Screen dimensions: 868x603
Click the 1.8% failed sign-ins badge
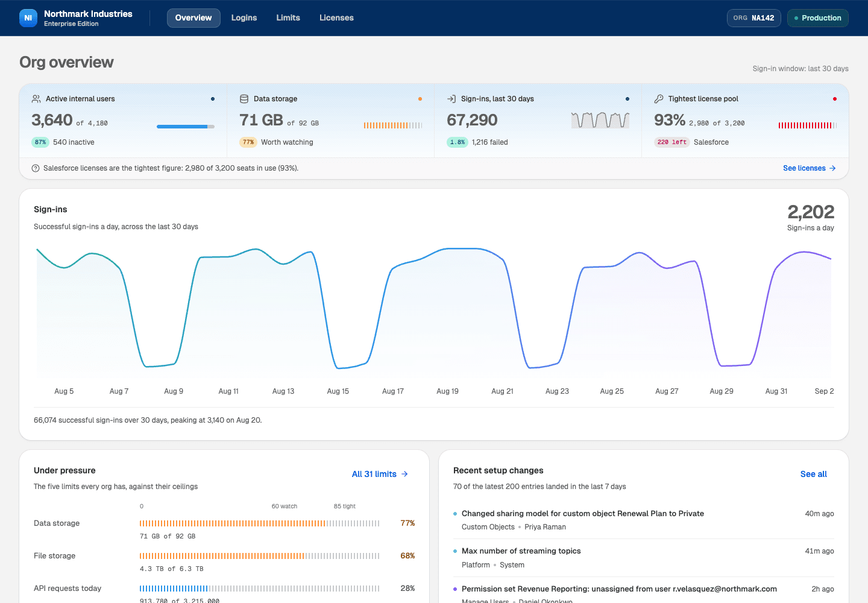pos(458,142)
